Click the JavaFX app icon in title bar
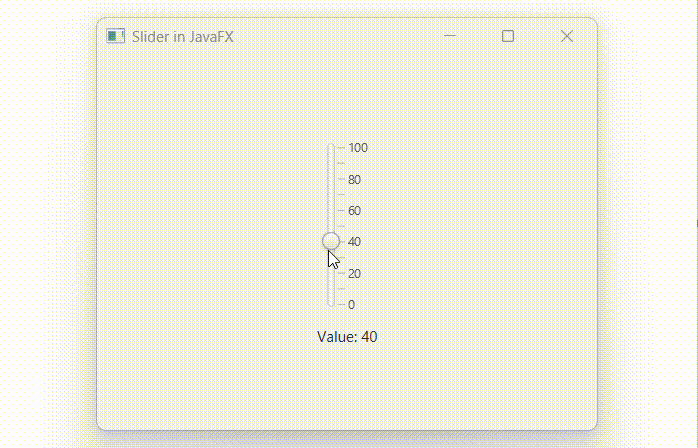The width and height of the screenshot is (698, 448). [115, 36]
